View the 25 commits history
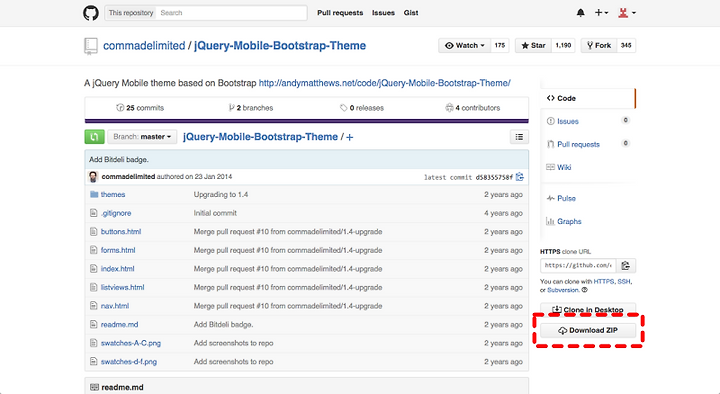720x394 pixels. click(140, 108)
